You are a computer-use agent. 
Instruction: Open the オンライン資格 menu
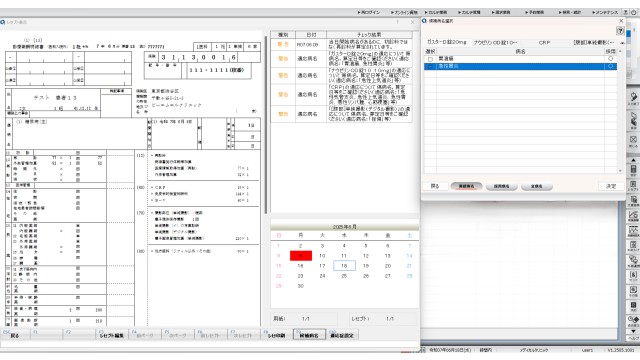404,12
